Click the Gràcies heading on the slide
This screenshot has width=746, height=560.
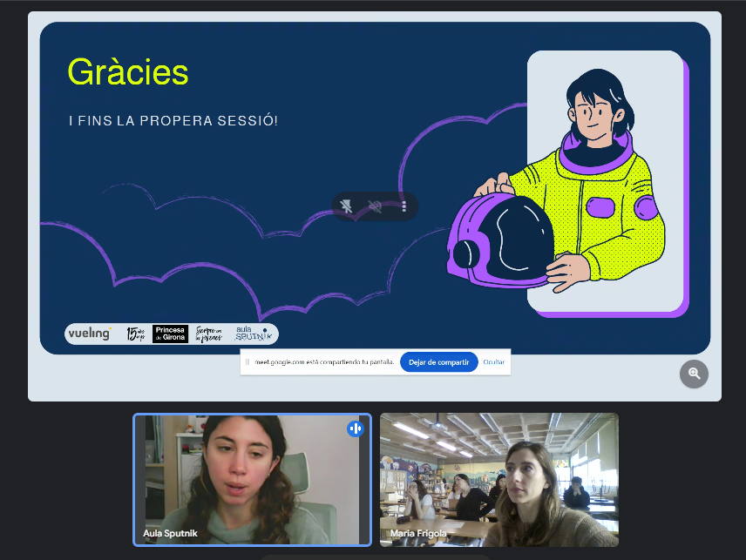tap(128, 72)
